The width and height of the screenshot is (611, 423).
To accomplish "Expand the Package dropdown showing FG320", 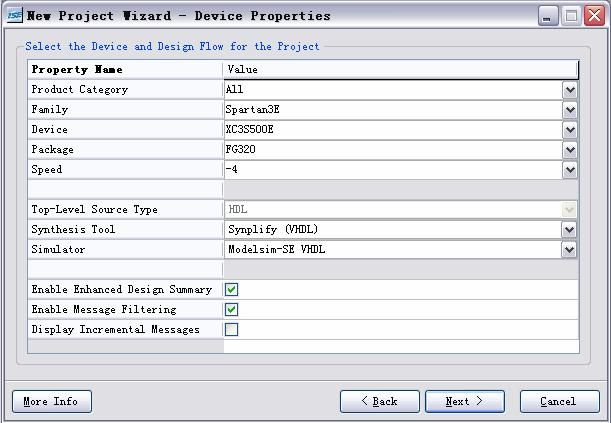I will [570, 150].
